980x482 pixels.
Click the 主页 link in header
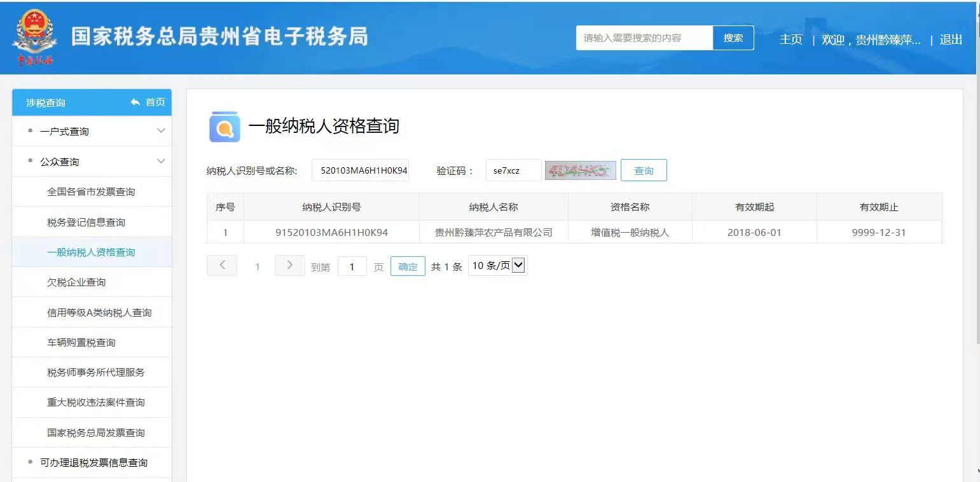[x=790, y=39]
